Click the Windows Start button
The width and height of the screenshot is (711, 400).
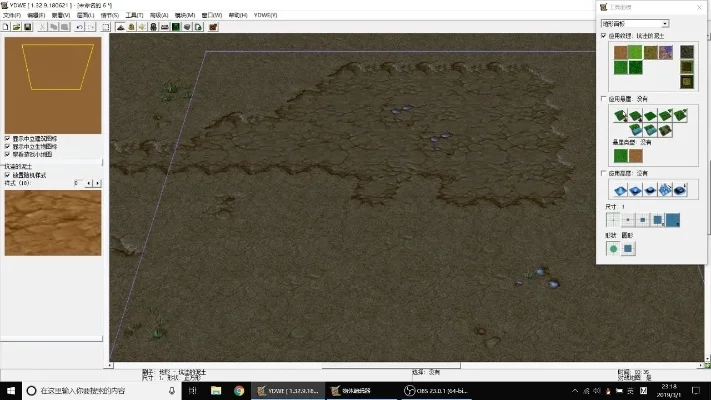(11, 390)
